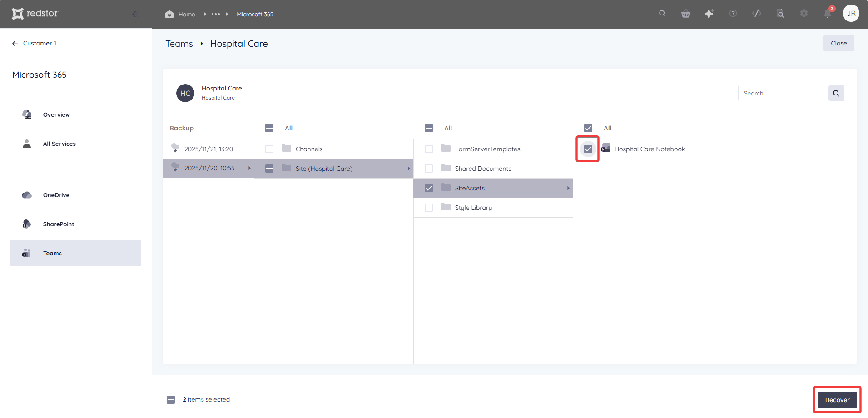Check the Channels checkbox
868x418 pixels.
pyautogui.click(x=269, y=149)
